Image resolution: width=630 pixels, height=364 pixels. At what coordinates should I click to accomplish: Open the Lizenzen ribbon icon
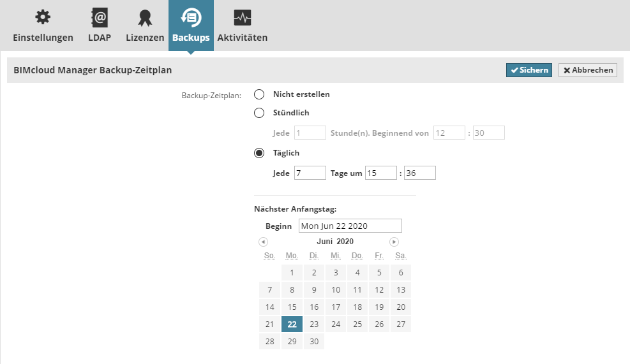coord(145,17)
